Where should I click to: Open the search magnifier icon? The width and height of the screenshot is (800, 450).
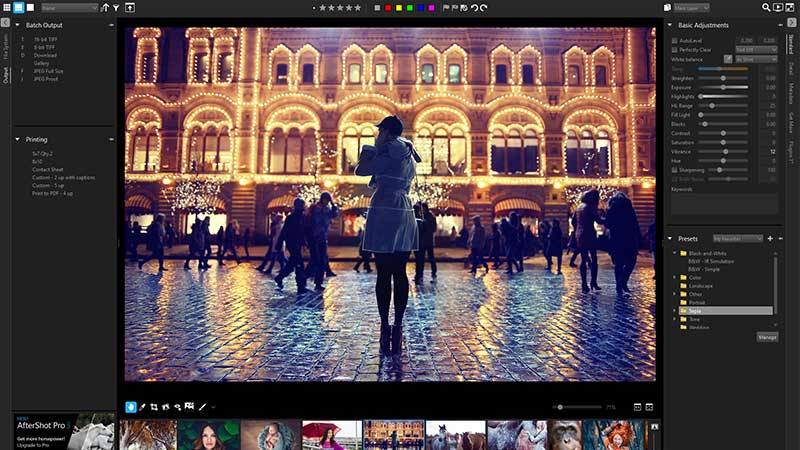(x=766, y=8)
